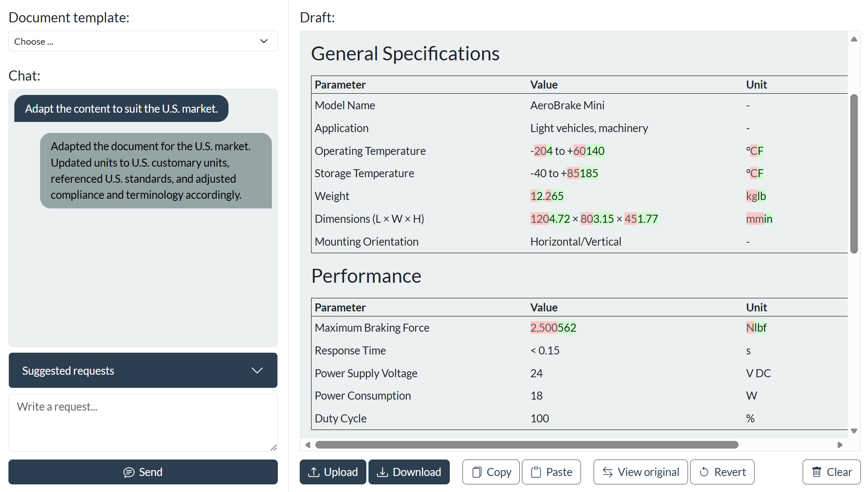Image resolution: width=868 pixels, height=492 pixels.
Task: Click the scroll up arrow in draft
Action: 854,39
